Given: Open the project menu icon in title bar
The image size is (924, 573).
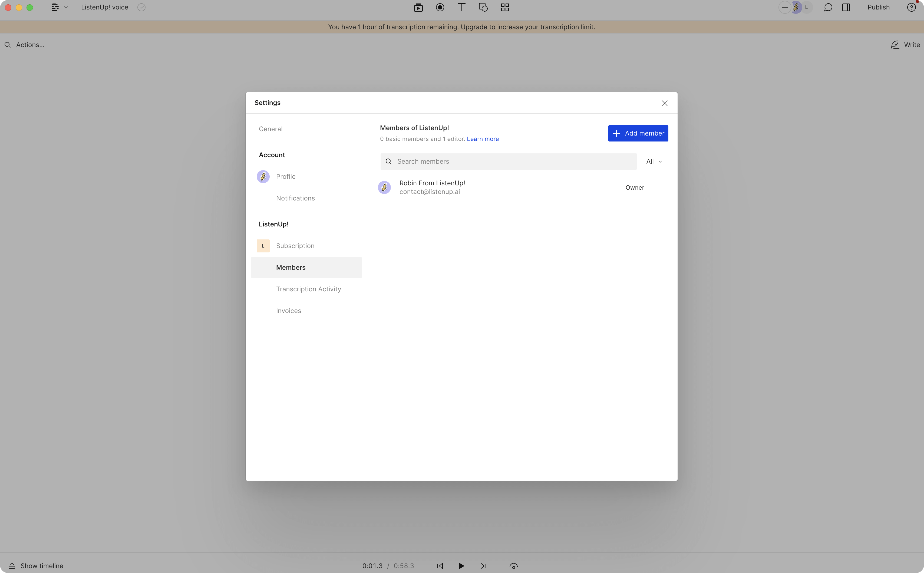Looking at the screenshot, I should pyautogui.click(x=55, y=7).
